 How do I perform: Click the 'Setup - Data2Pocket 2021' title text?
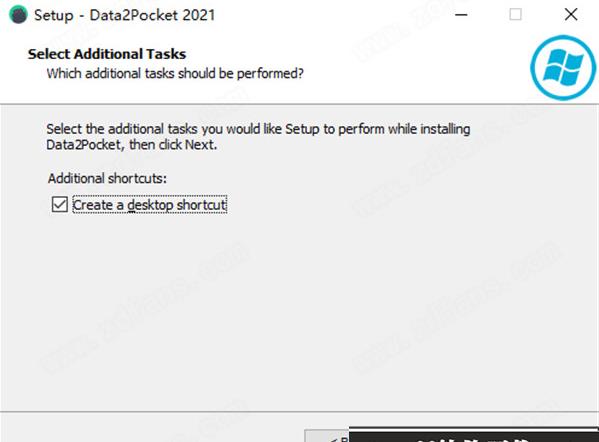pyautogui.click(x=125, y=15)
